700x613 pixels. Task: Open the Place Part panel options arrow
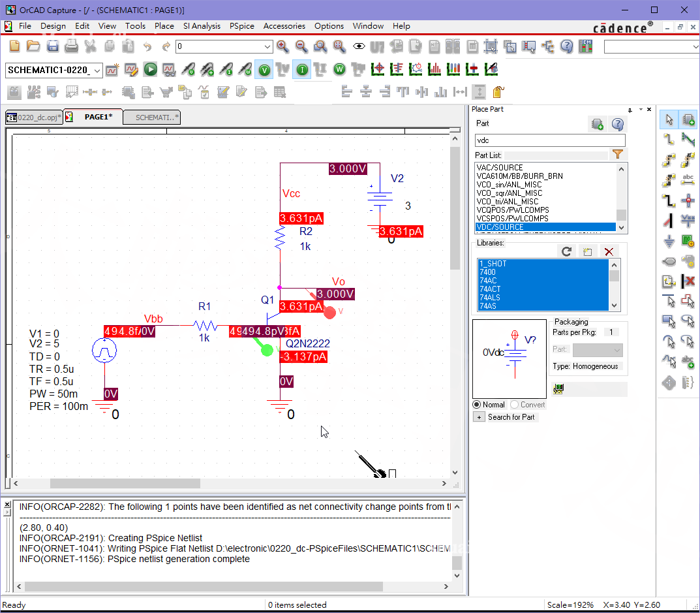(x=641, y=110)
